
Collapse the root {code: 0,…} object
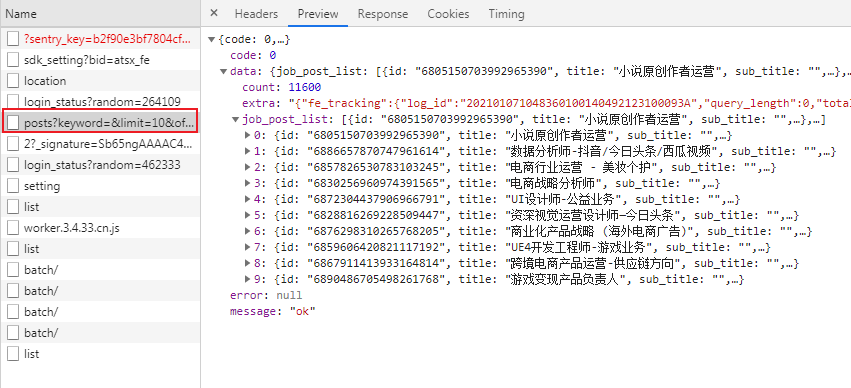click(x=212, y=40)
